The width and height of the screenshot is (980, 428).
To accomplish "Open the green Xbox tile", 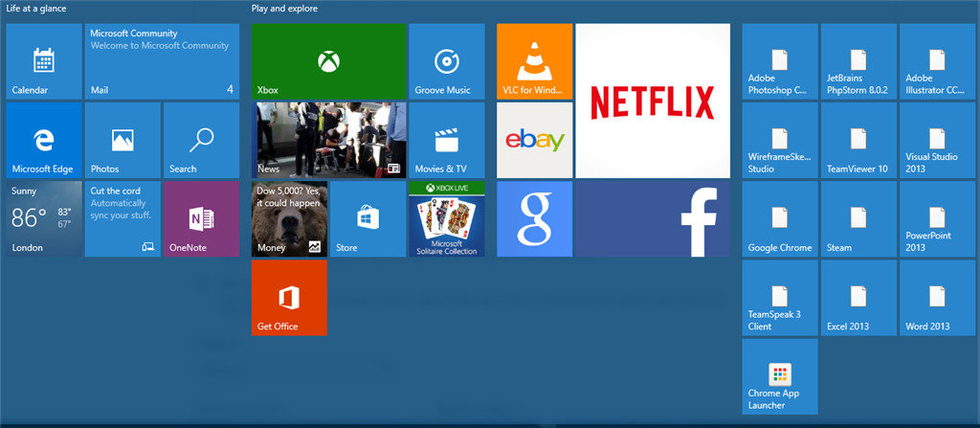I will pos(329,61).
